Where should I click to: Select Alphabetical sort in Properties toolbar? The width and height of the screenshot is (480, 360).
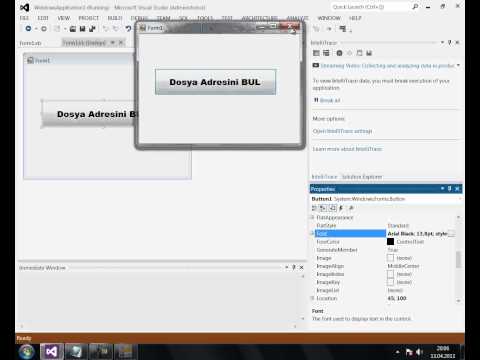(323, 208)
